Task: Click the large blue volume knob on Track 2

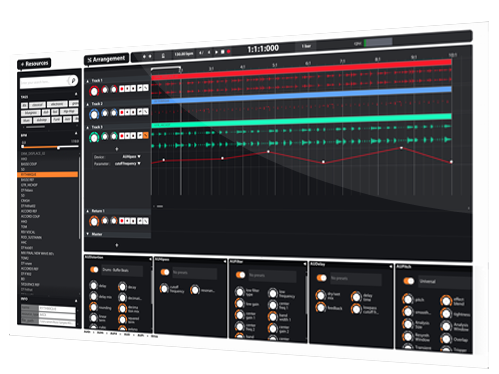Action: point(94,114)
